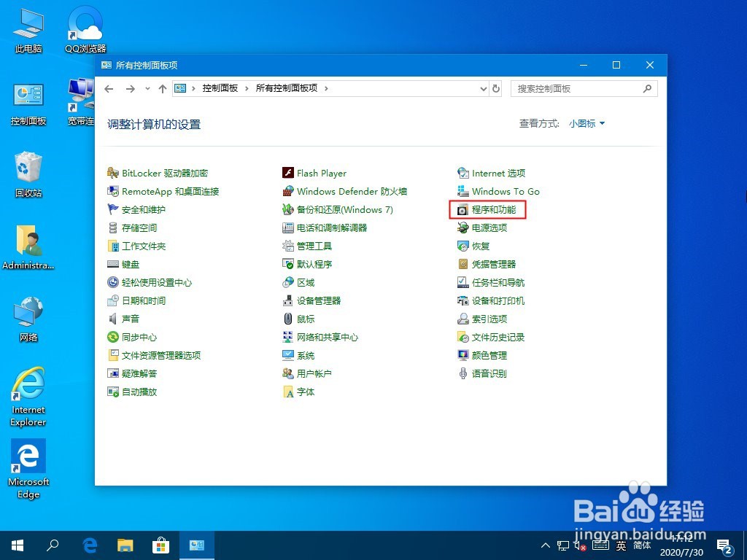Click the 语音识别 microphone icon
The width and height of the screenshot is (747, 560).
point(462,373)
